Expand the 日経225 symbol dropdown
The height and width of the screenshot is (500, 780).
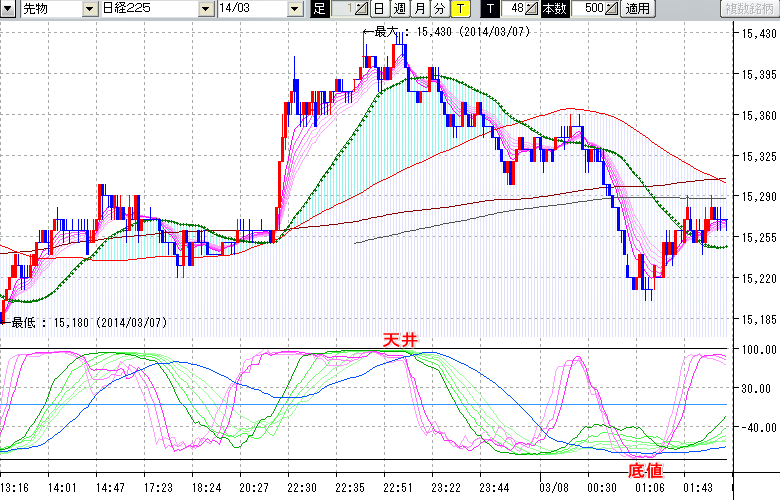pos(205,9)
